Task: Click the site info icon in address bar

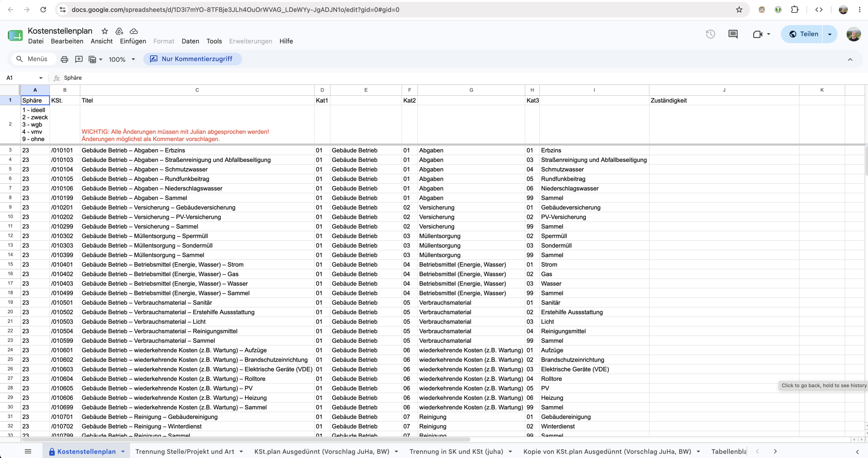Action: pos(63,10)
